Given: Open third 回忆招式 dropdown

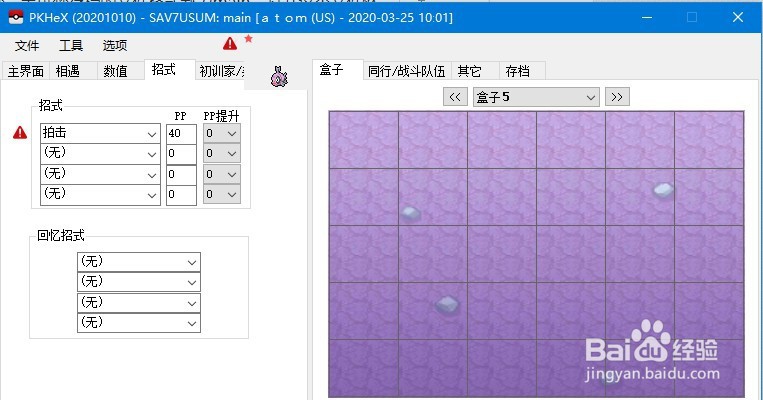Looking at the screenshot, I should (139, 303).
